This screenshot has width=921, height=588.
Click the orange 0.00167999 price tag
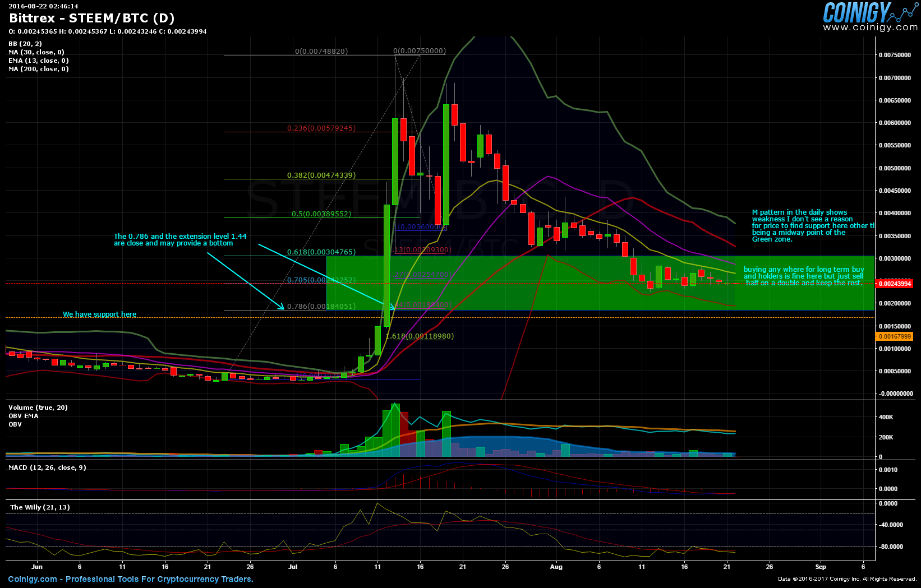point(894,336)
